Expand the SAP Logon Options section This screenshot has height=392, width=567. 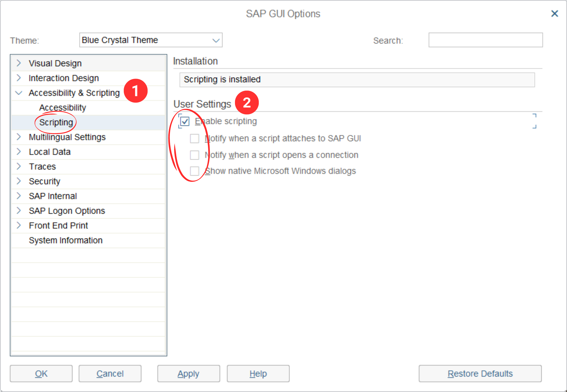[19, 210]
